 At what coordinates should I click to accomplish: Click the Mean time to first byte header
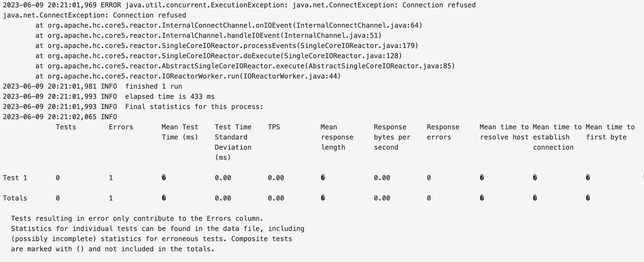[610, 132]
